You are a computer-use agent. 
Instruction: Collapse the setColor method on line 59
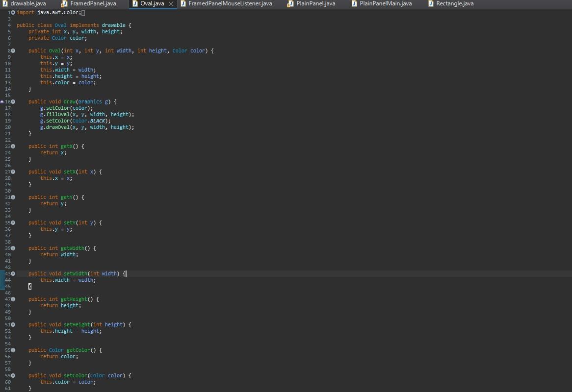click(x=13, y=376)
